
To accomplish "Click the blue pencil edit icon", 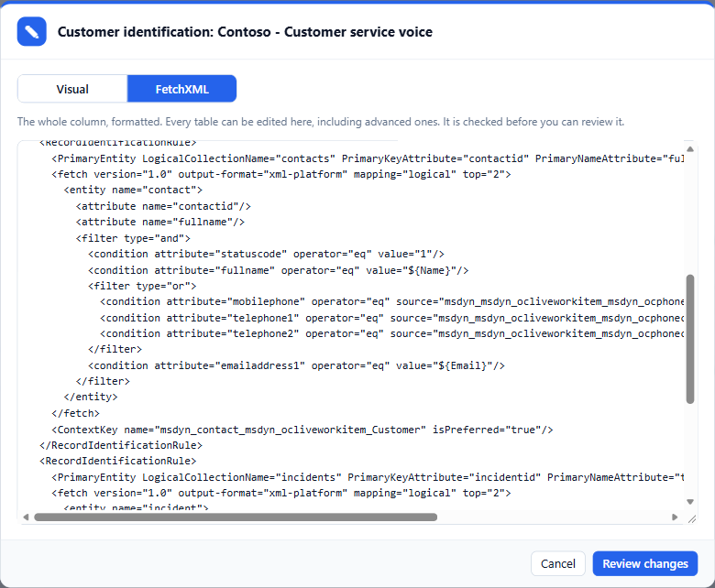I will tap(31, 31).
